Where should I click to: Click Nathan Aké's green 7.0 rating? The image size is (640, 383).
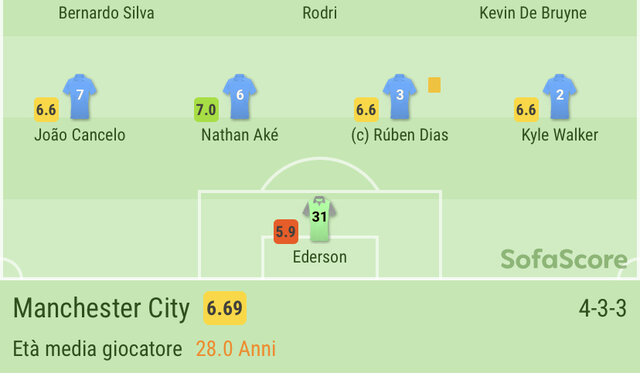pyautogui.click(x=206, y=109)
